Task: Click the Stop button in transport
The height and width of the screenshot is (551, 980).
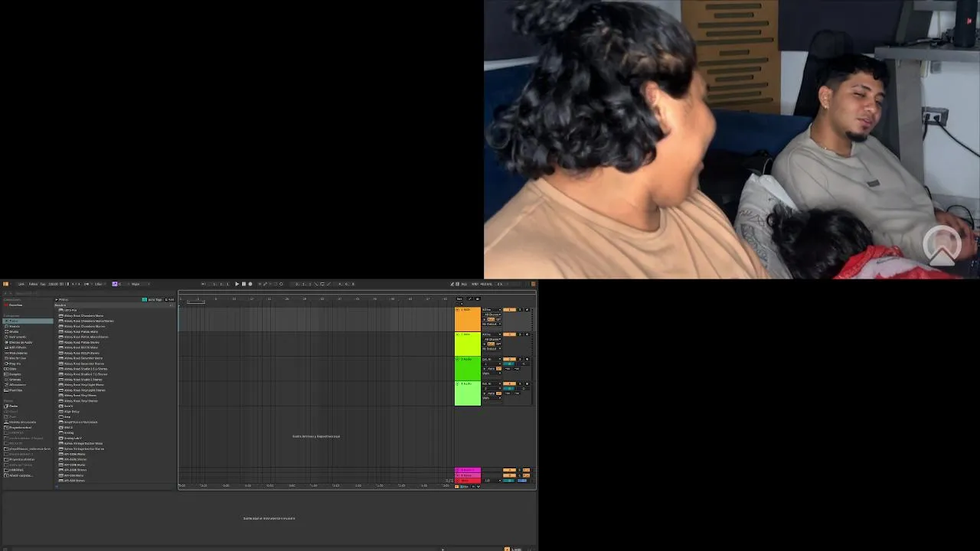Action: [x=243, y=284]
